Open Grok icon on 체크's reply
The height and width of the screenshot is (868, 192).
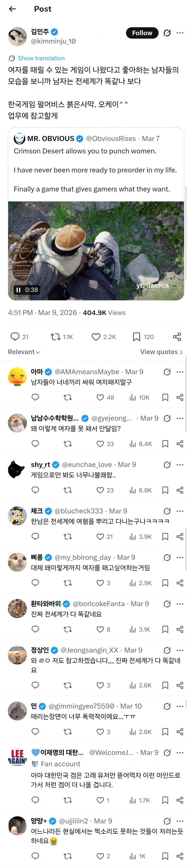167,511
